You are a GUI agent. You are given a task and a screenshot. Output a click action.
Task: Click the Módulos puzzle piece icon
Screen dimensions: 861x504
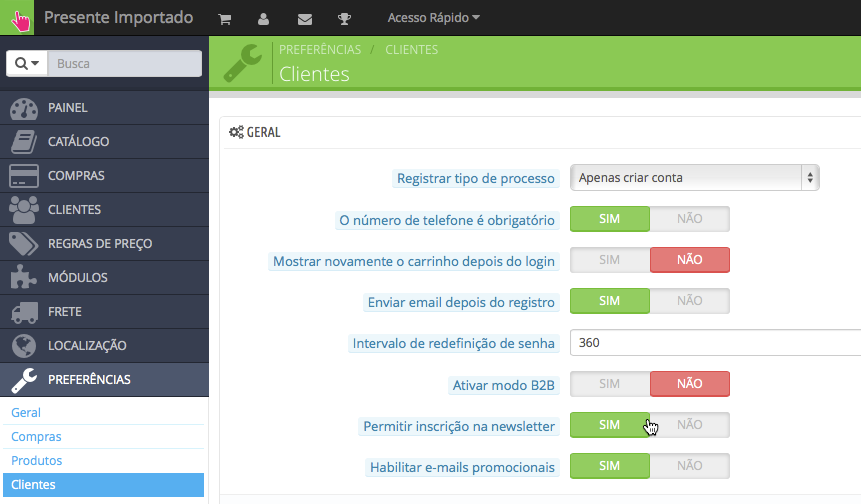(x=24, y=277)
